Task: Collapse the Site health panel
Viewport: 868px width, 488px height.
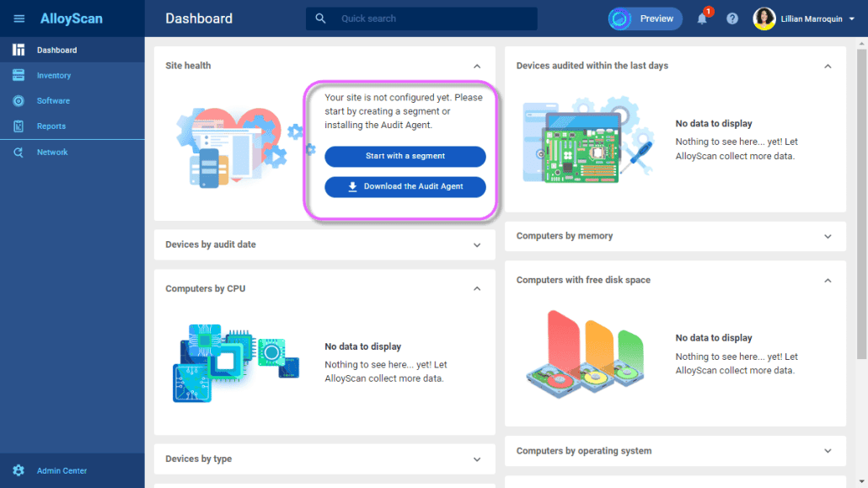Action: click(x=477, y=66)
